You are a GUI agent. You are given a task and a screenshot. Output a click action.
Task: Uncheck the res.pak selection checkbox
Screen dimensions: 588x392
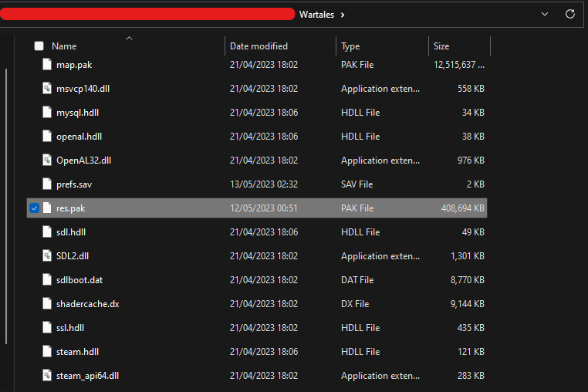click(34, 208)
